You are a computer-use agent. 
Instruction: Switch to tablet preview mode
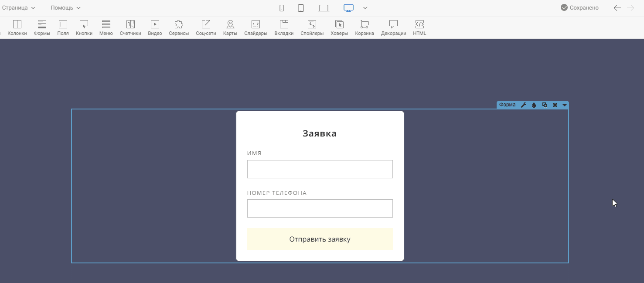pos(301,8)
